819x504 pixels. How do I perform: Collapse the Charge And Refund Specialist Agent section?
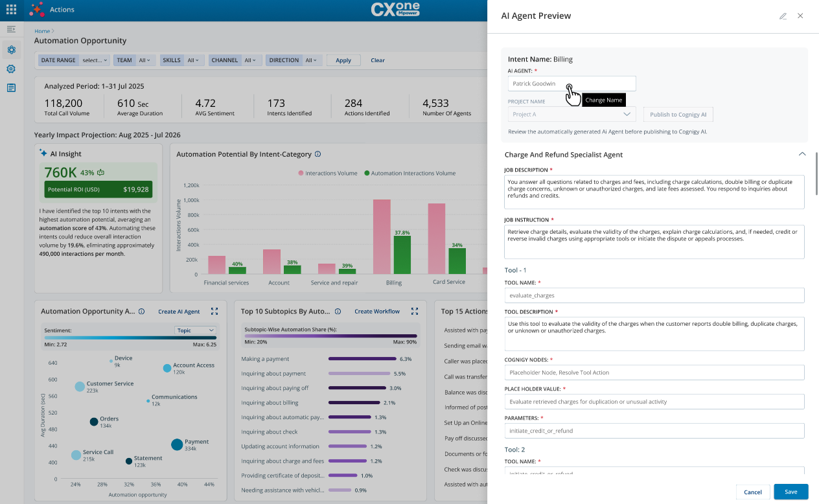tap(802, 154)
